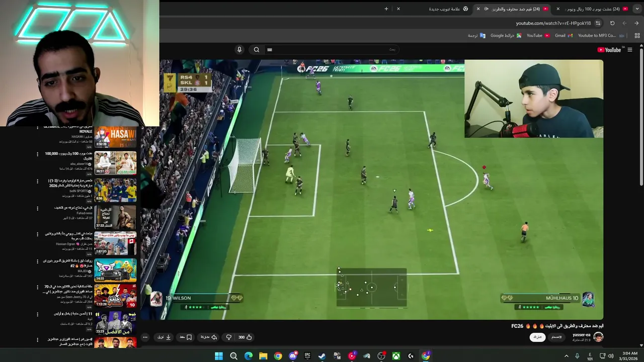Screen dimensions: 644x362
Task: Open options menu for Fahad-ness video
Action: click(37, 208)
